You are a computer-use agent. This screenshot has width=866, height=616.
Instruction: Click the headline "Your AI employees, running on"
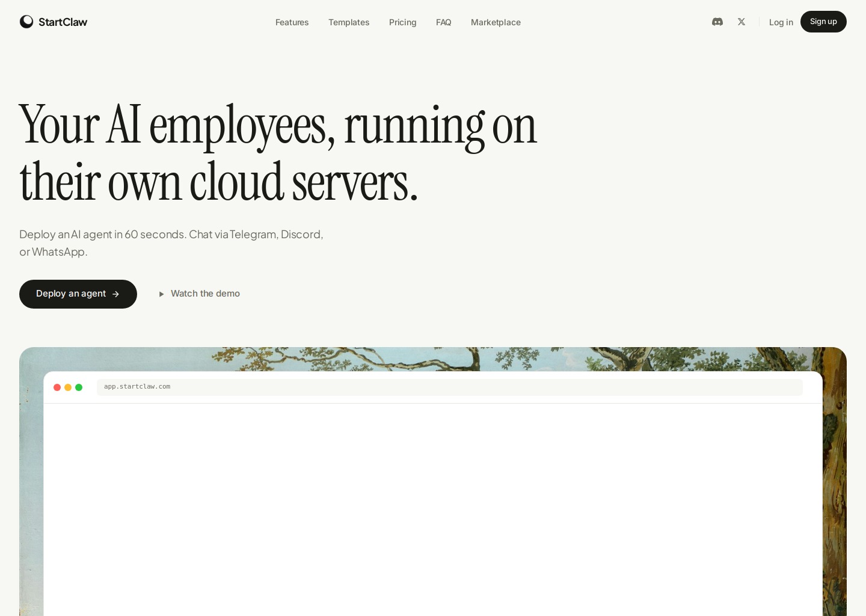point(278,126)
